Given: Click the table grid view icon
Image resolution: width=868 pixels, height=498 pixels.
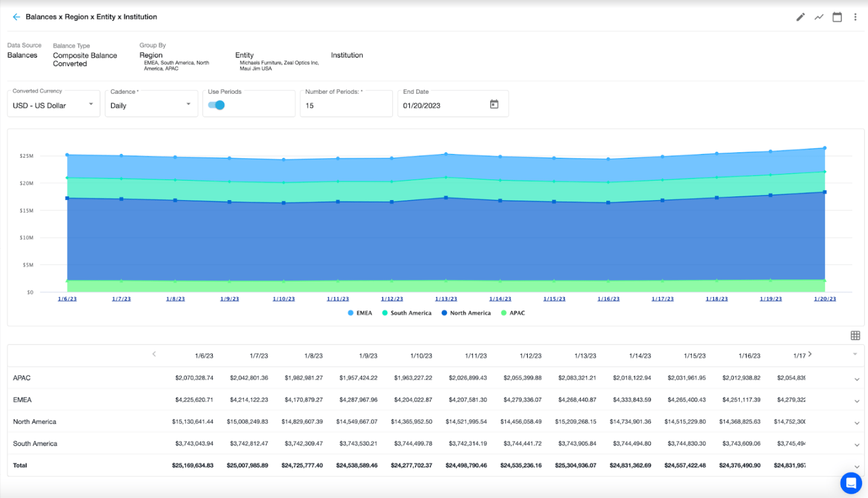Looking at the screenshot, I should [x=855, y=335].
